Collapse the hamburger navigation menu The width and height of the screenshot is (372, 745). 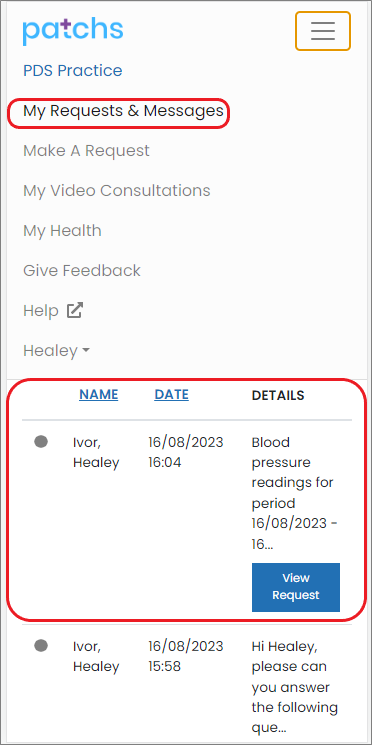pyautogui.click(x=323, y=31)
